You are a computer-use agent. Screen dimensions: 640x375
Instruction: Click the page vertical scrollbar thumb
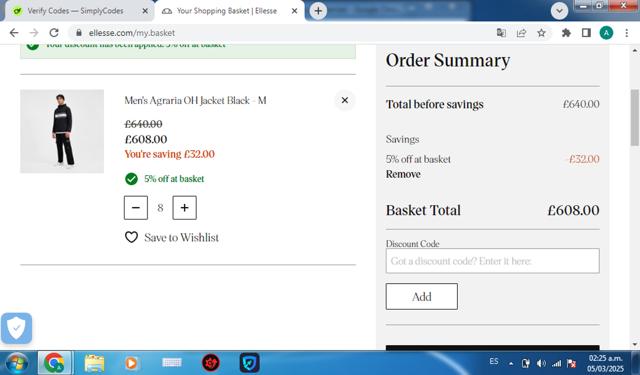(635, 118)
